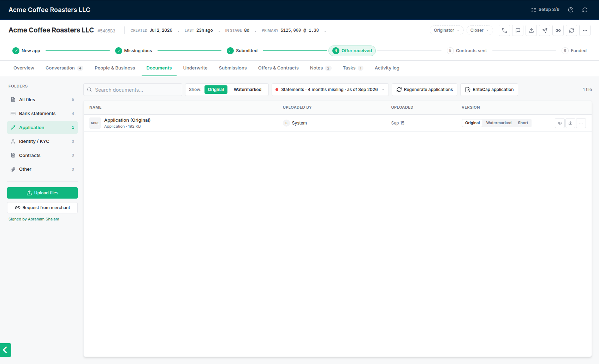Click the copy link icon in header

coord(558,30)
